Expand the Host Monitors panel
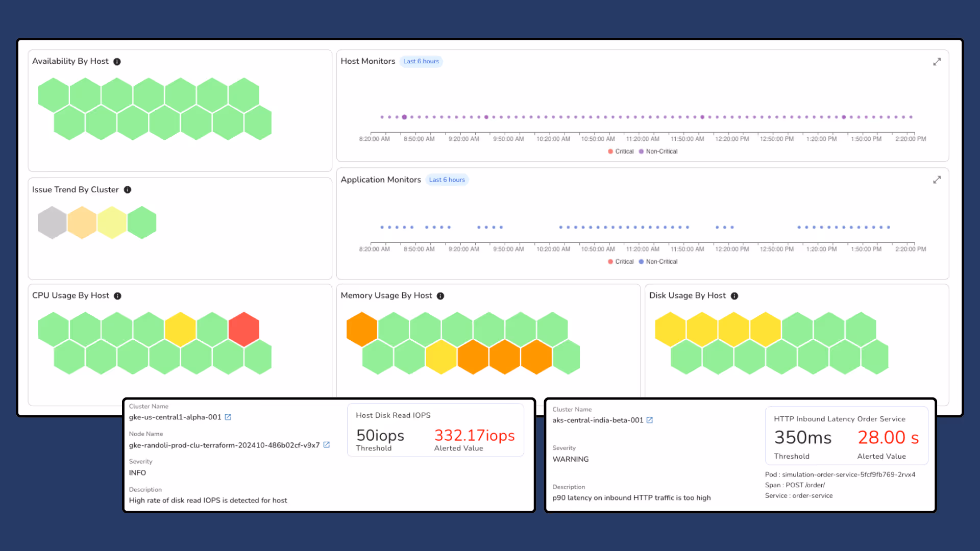The image size is (980, 551). 937,62
